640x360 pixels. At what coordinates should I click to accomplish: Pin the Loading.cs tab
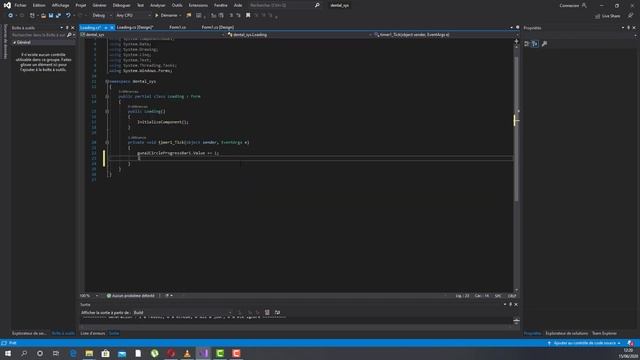[105, 27]
